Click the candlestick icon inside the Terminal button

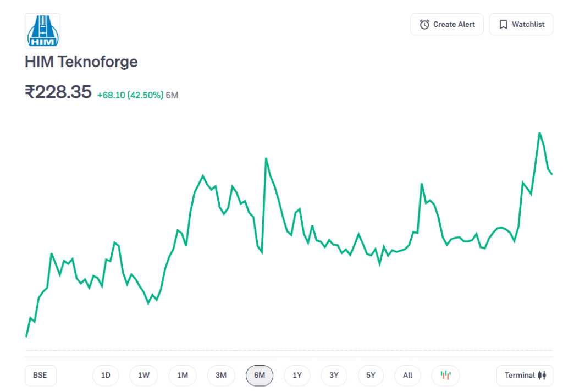[541, 376]
